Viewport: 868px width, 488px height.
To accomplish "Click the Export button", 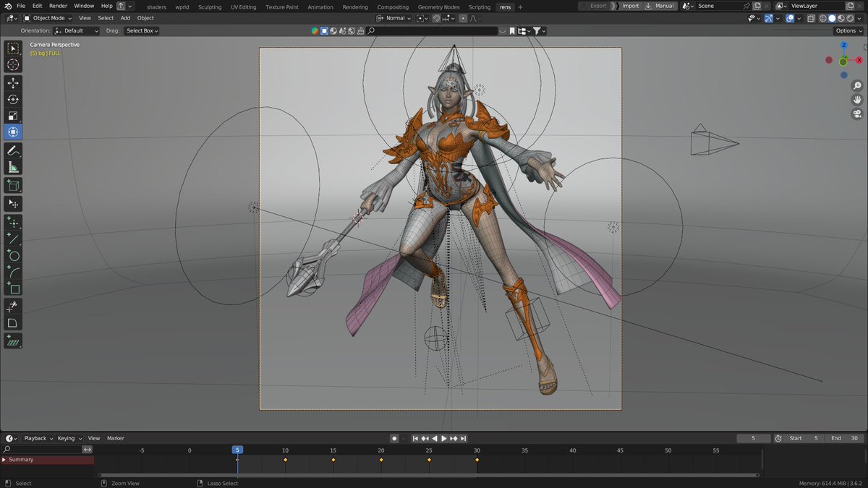I will point(594,6).
